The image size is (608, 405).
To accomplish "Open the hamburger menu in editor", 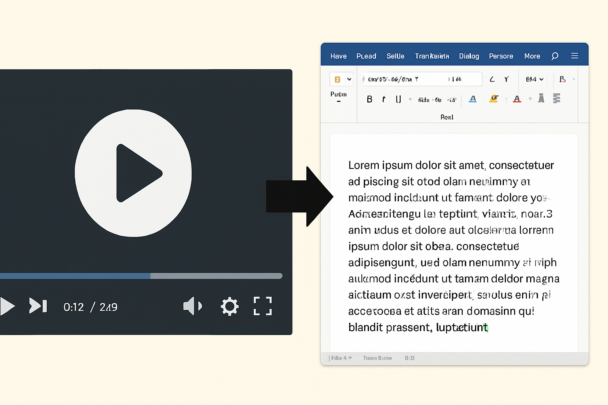I will click(x=574, y=56).
